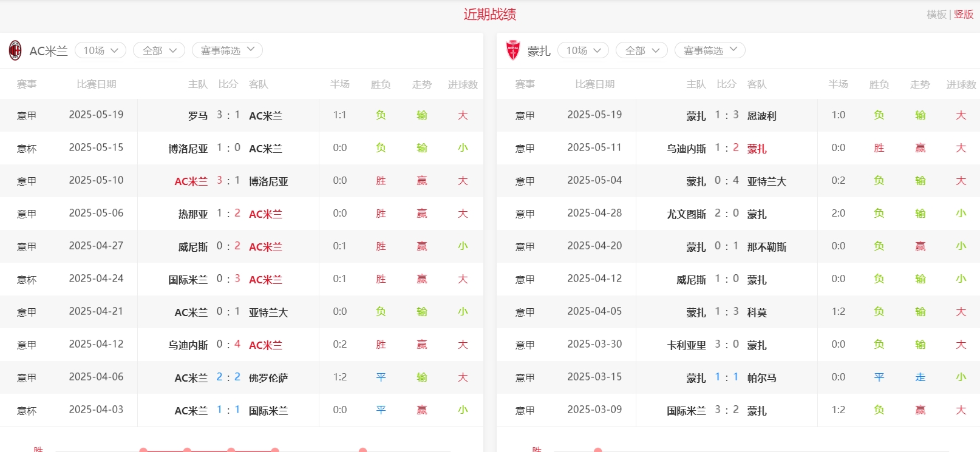Click 科莫 team in 2025-04-05 match
Viewport: 980px width, 452px height.
[757, 312]
